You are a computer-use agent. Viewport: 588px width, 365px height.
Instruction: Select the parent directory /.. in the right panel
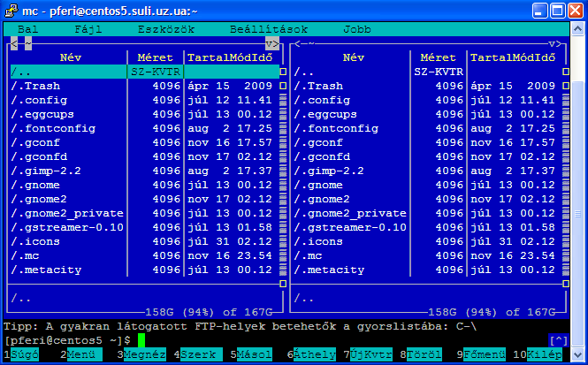pos(305,72)
